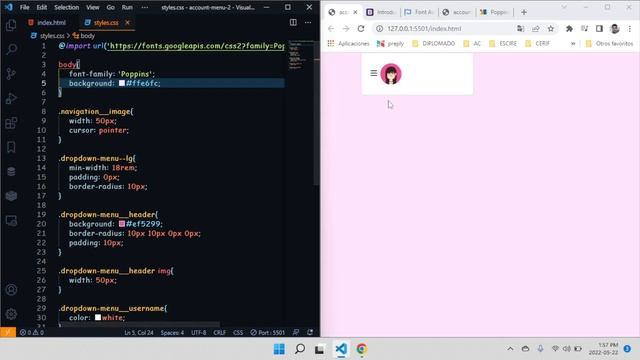Open the File menu

pyautogui.click(x=24, y=7)
